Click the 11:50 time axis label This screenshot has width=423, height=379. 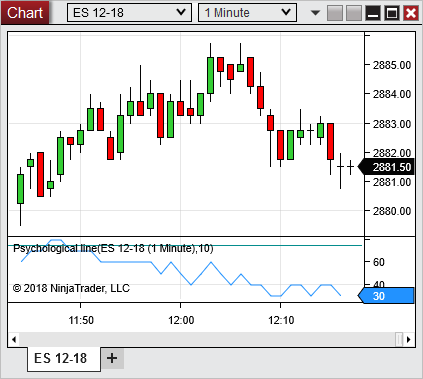(81, 320)
